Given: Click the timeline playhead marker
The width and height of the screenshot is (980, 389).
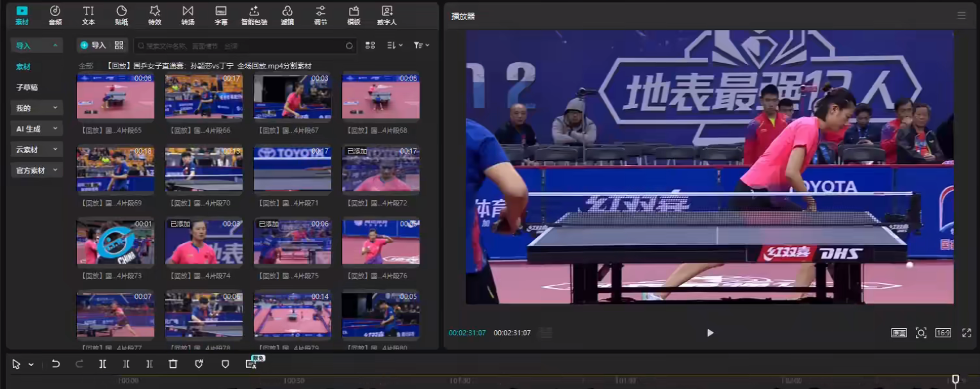Looking at the screenshot, I should tap(955, 379).
